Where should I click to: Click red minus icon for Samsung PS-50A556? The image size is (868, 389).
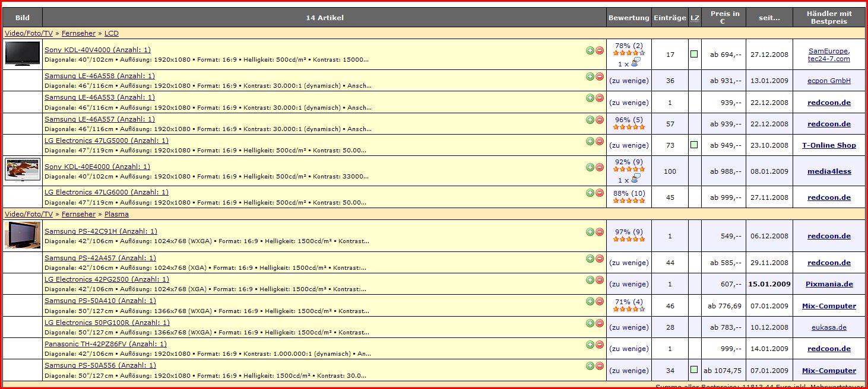point(600,366)
